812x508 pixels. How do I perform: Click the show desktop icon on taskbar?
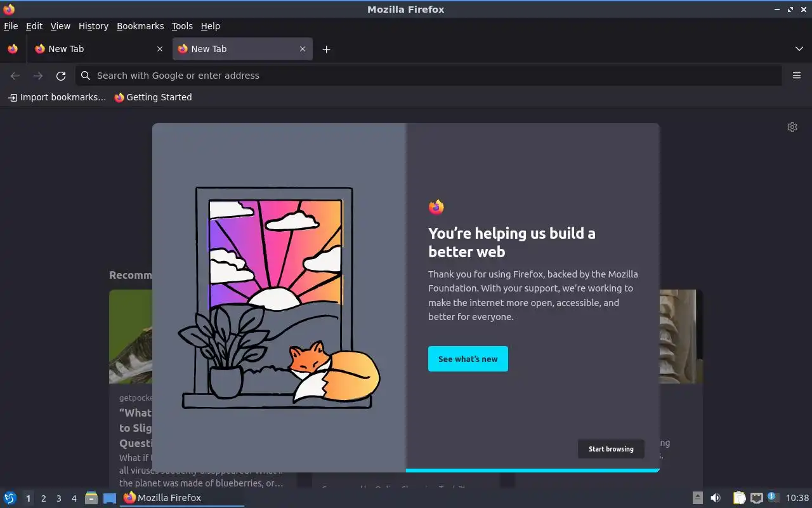(110, 498)
